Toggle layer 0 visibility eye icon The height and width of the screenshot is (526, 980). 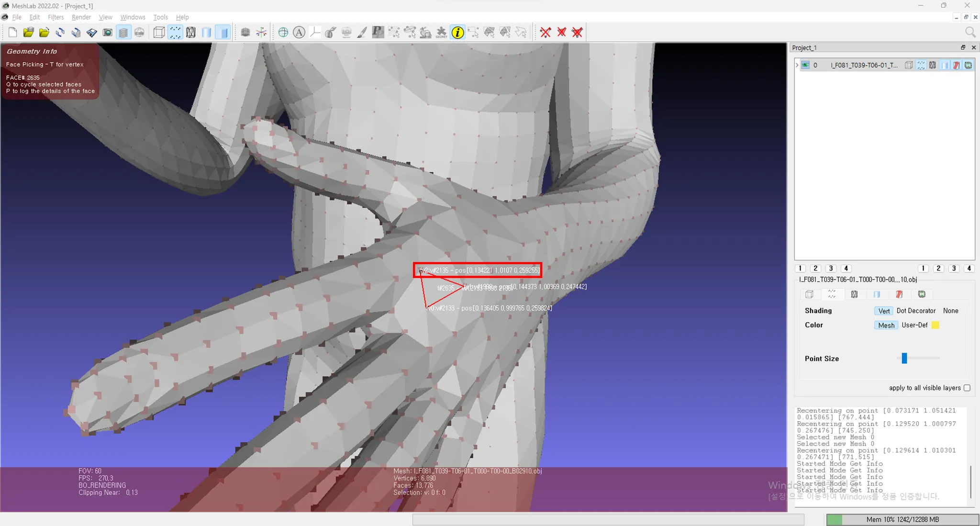coord(805,65)
